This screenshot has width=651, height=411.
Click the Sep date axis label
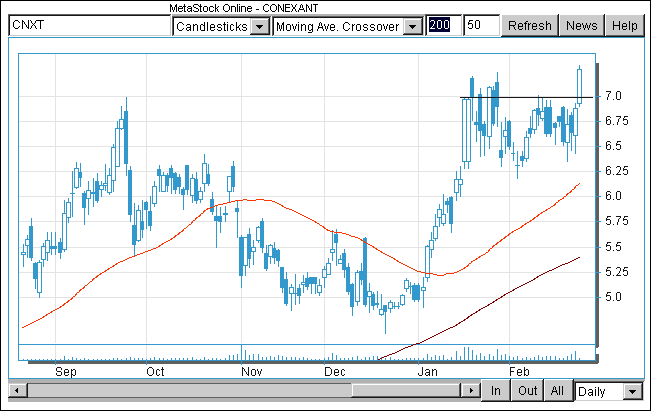pos(66,372)
